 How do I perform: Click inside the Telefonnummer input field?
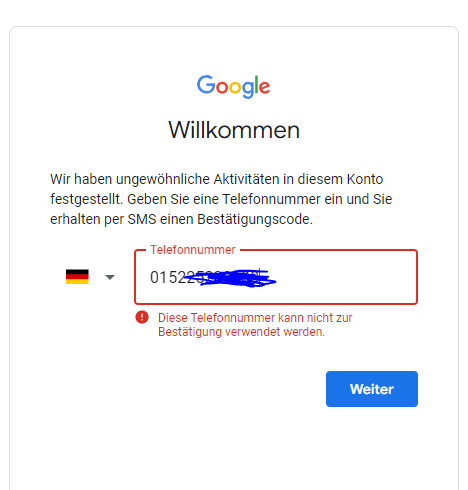[x=276, y=277]
